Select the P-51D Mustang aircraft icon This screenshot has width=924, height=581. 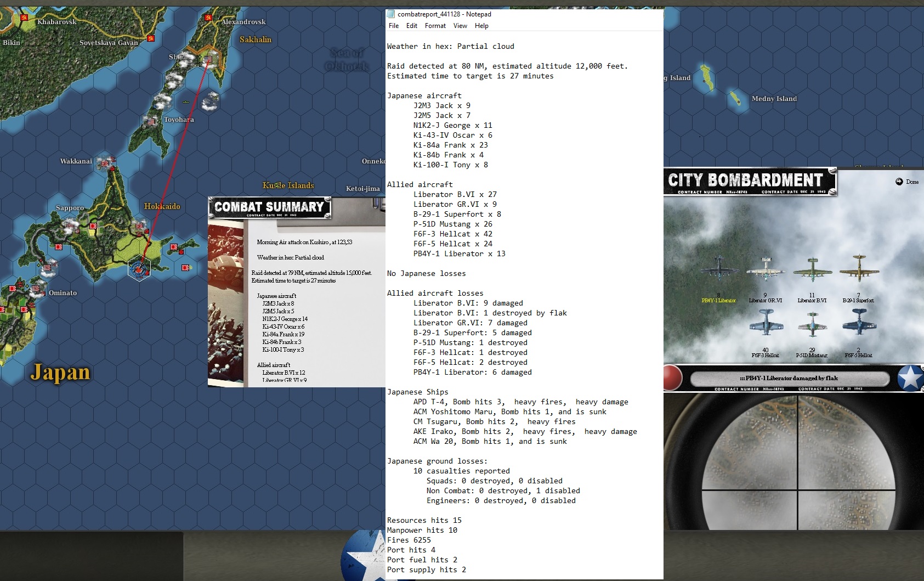(x=812, y=324)
